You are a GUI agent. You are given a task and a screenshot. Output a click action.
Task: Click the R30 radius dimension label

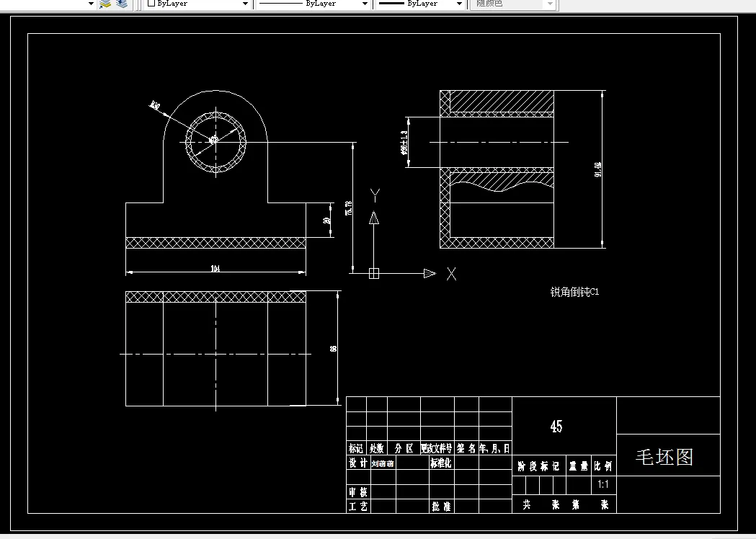pyautogui.click(x=154, y=106)
